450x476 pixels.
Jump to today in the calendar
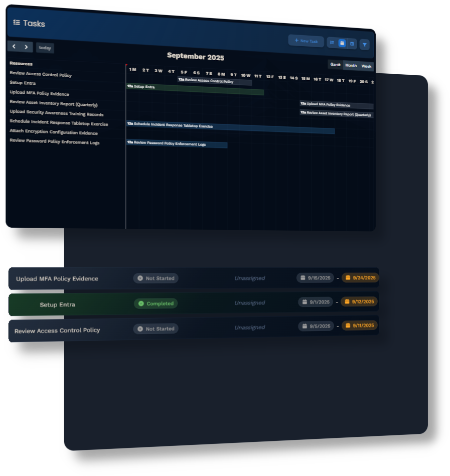click(x=45, y=48)
